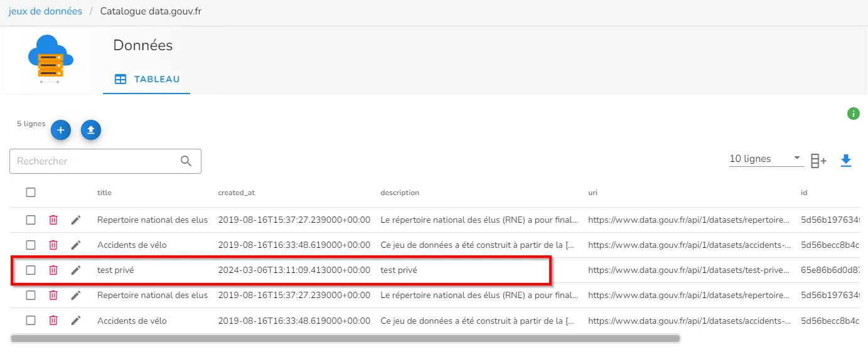Viewport: 868px width, 352px height.
Task: Delete the test privé row
Action: pos(53,270)
